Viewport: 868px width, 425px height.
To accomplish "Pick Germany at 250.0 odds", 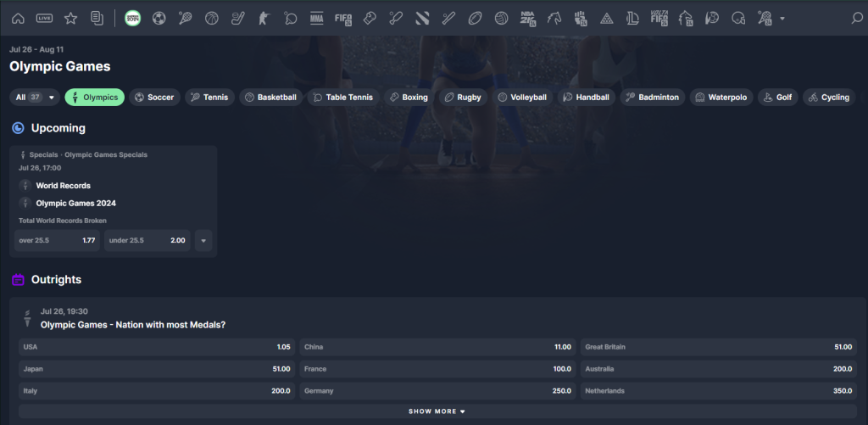I will [437, 391].
